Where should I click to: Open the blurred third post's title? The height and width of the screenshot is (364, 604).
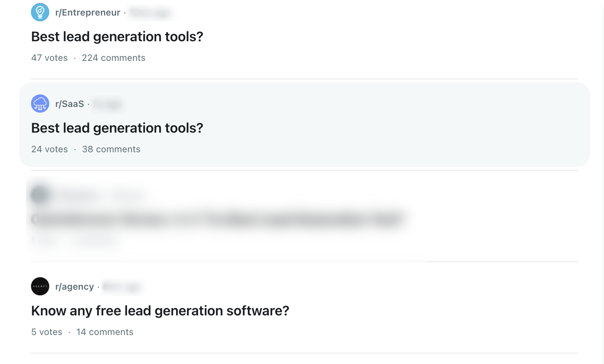coord(217,219)
